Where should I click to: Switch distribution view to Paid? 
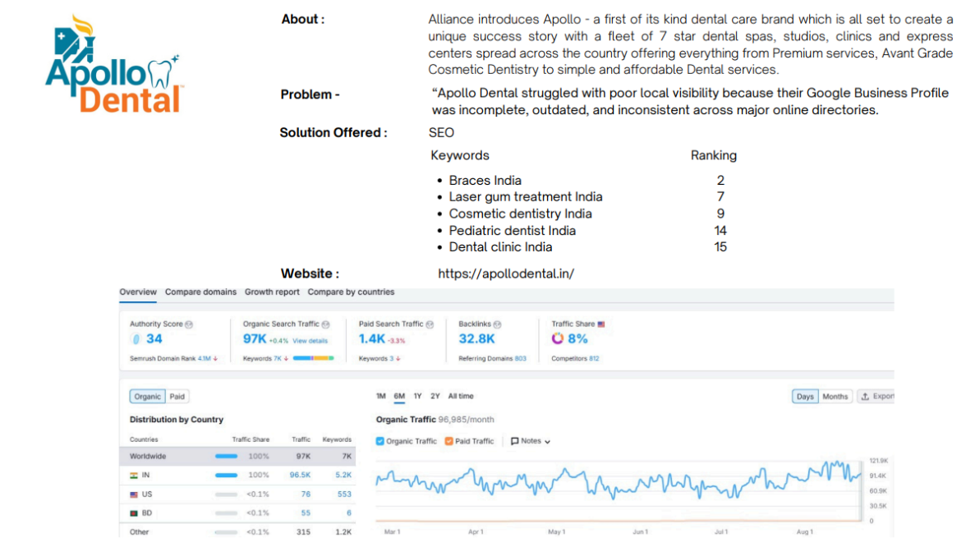coord(177,397)
